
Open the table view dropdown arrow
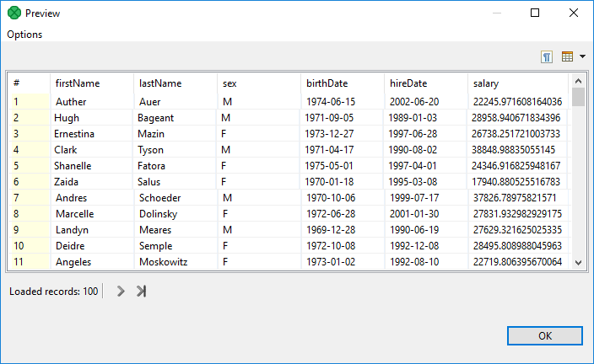(x=582, y=56)
